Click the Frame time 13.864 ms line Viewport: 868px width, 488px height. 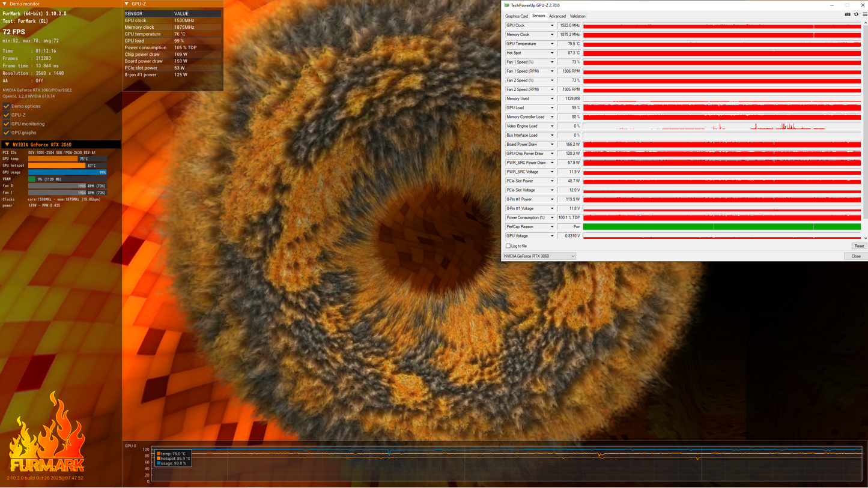click(31, 66)
